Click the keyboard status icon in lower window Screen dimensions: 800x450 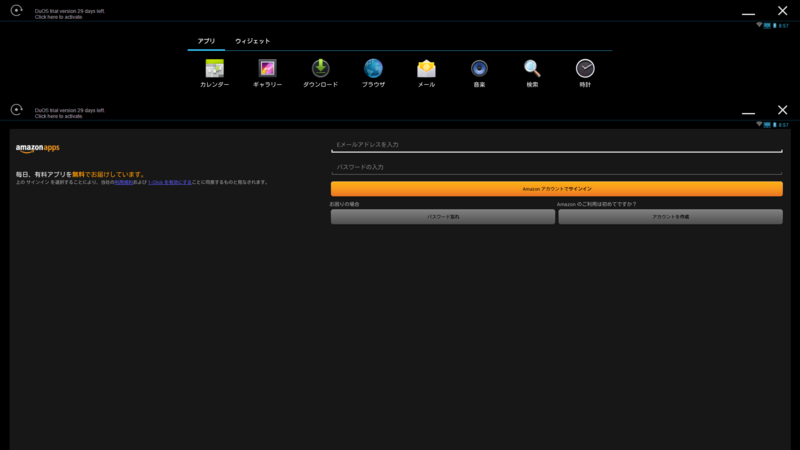(767, 124)
